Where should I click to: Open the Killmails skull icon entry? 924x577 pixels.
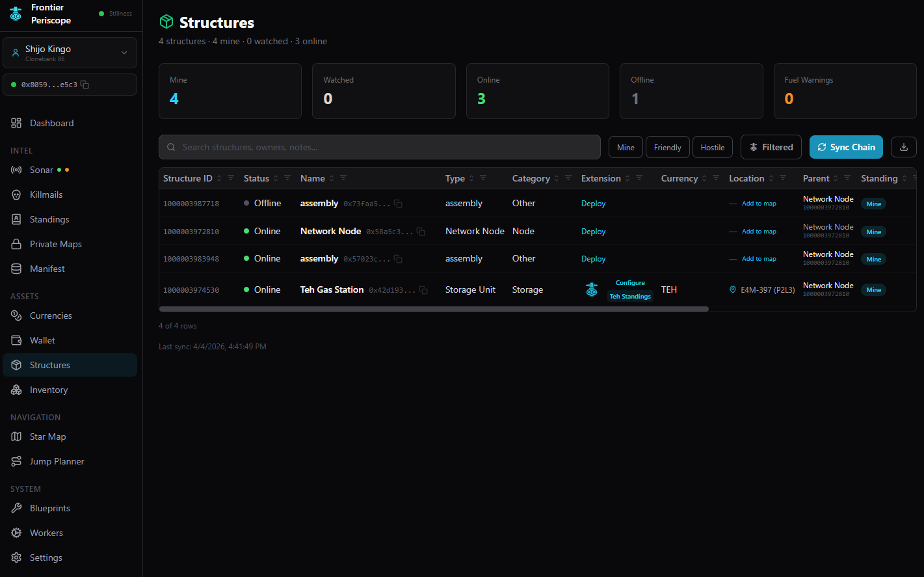click(x=70, y=195)
